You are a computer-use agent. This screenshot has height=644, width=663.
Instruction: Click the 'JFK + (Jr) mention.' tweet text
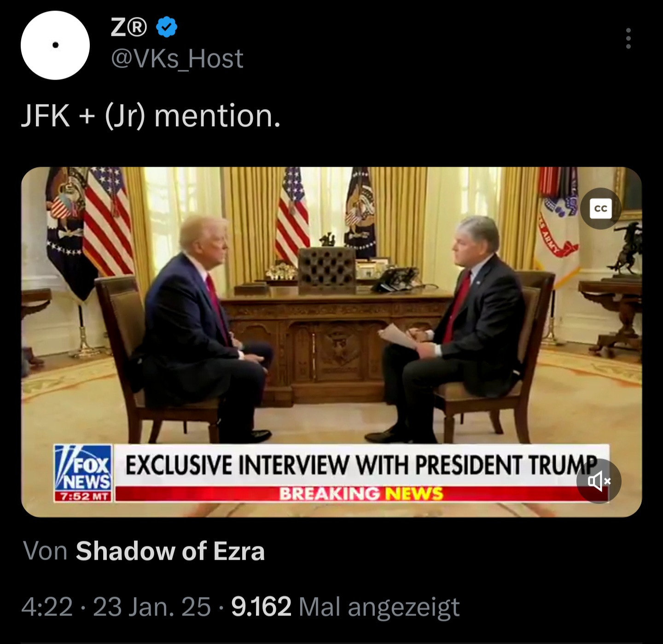(151, 115)
